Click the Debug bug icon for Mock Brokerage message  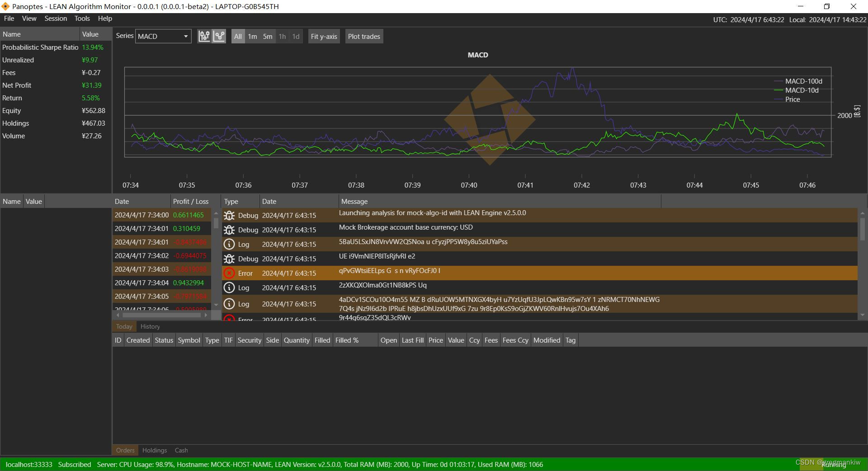pyautogui.click(x=229, y=230)
